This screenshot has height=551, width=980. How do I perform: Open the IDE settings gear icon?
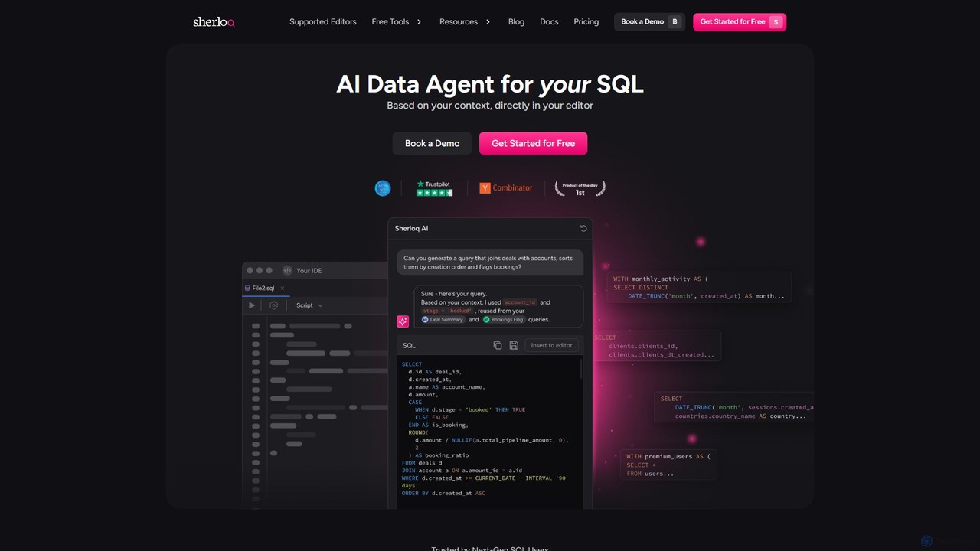[x=274, y=305]
